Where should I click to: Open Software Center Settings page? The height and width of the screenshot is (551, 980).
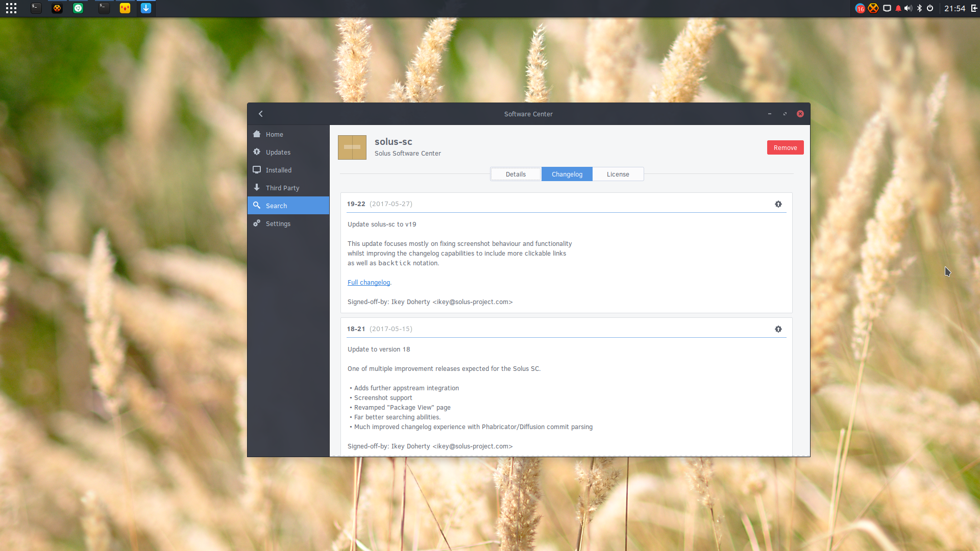coord(288,223)
